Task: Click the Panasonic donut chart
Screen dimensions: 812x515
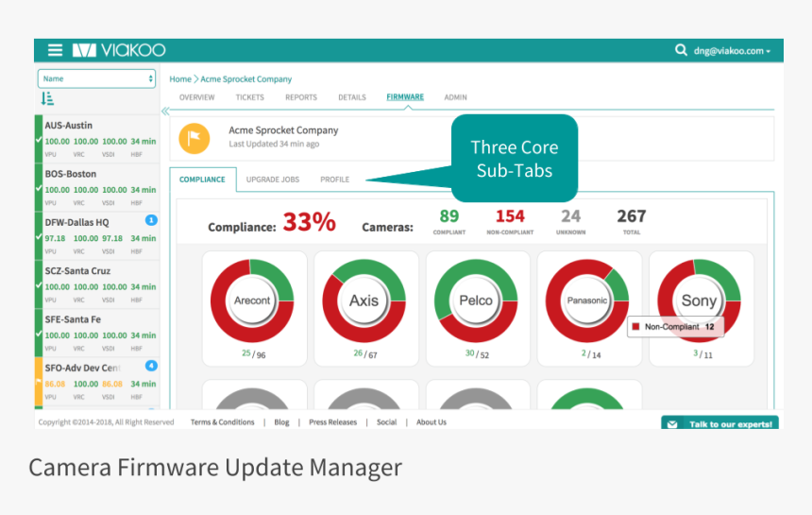Action: point(587,300)
